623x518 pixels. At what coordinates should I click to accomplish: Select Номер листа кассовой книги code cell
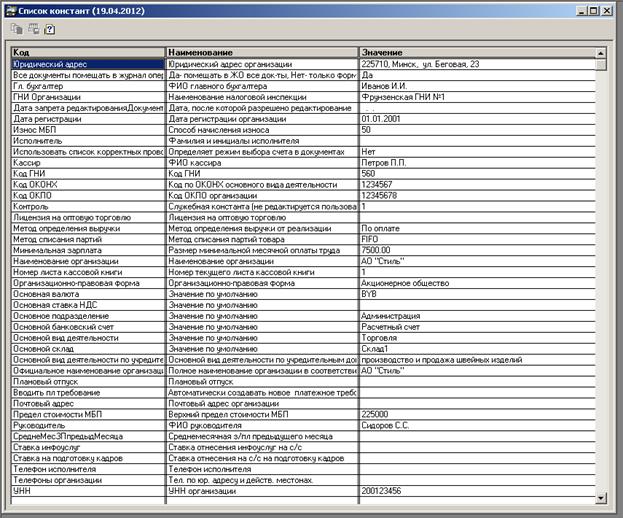click(x=88, y=272)
